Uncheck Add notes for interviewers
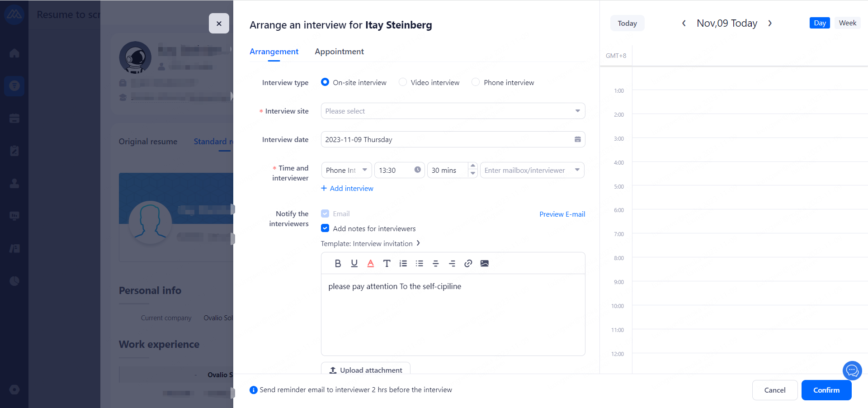Viewport: 868px width, 408px height. (x=325, y=228)
